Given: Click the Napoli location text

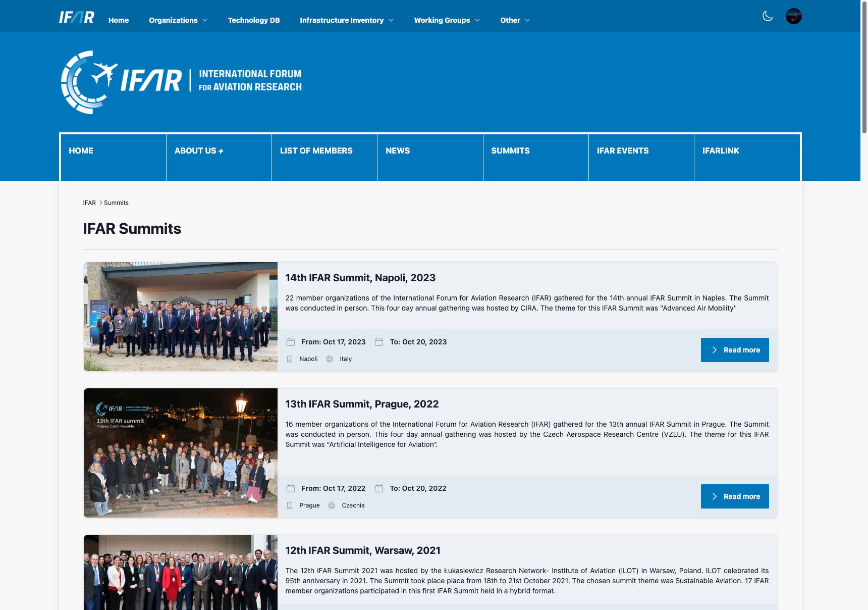Looking at the screenshot, I should pos(308,359).
